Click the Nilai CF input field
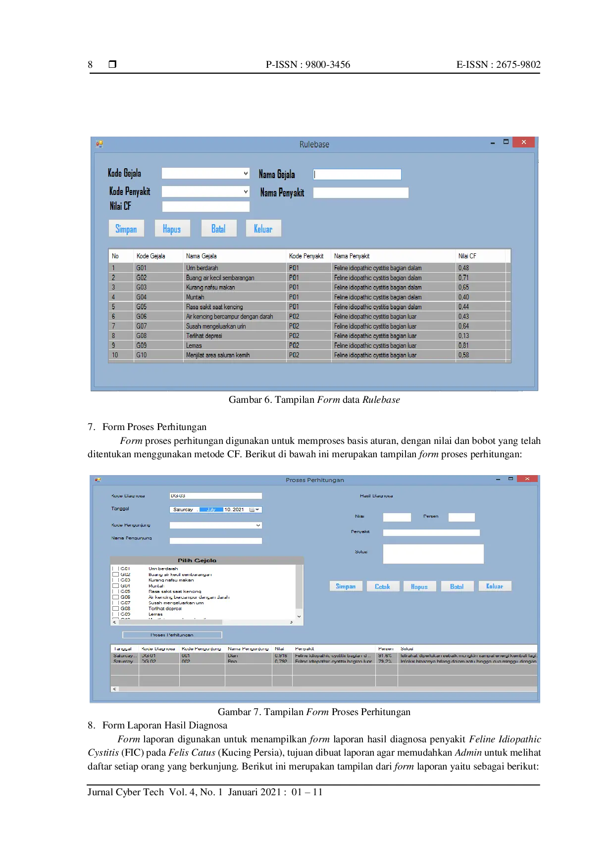This screenshot has width=614, height=868. [205, 206]
